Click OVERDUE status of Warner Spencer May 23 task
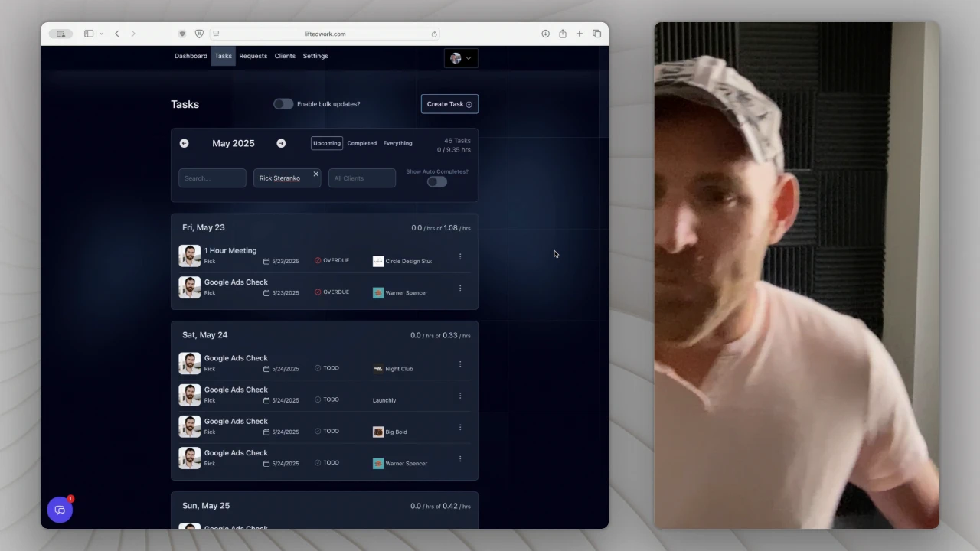Viewport: 980px width, 551px height. 332,292
